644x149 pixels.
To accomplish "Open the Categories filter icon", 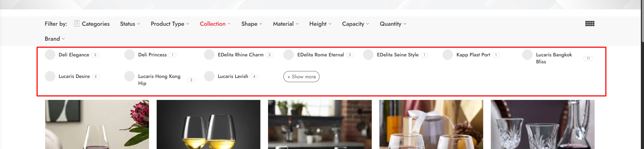I will [x=77, y=23].
